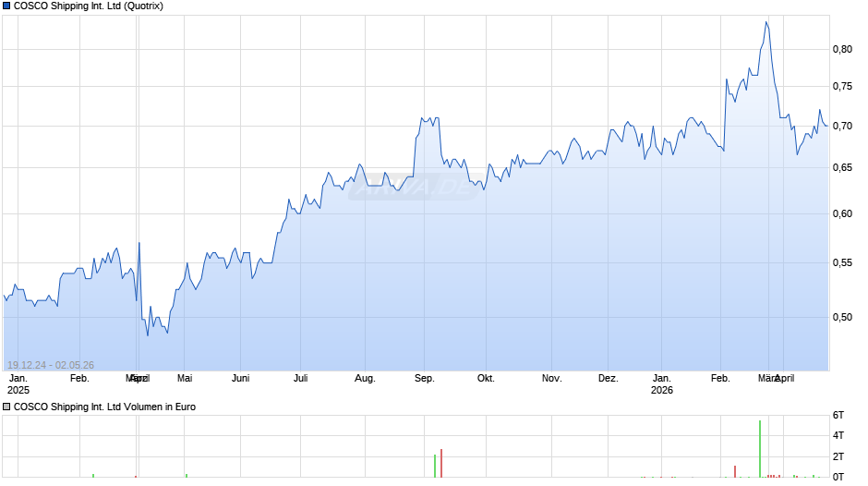Click the Mai month label
Image resolution: width=868 pixels, height=486 pixels.
[x=185, y=379]
